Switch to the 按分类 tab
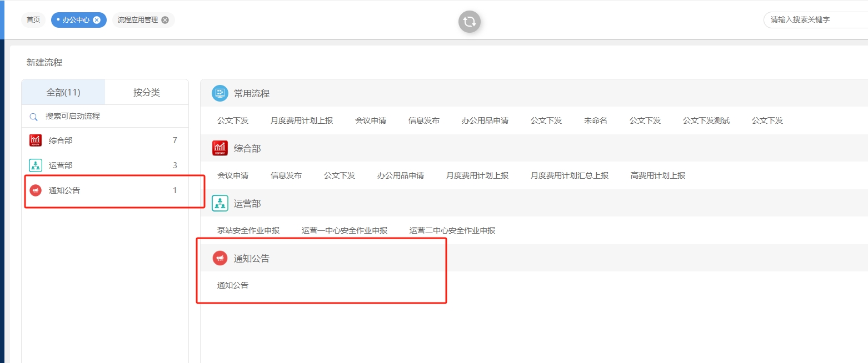 click(x=147, y=92)
